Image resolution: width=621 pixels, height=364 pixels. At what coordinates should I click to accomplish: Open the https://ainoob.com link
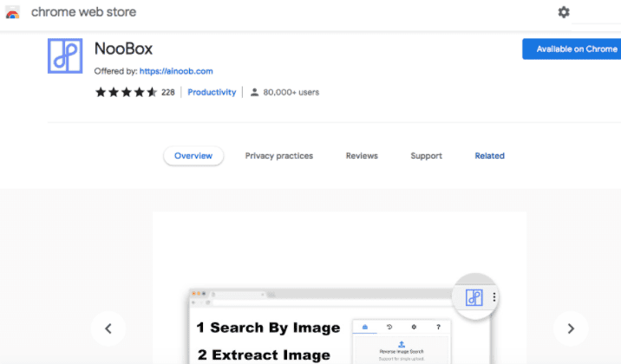[176, 71]
